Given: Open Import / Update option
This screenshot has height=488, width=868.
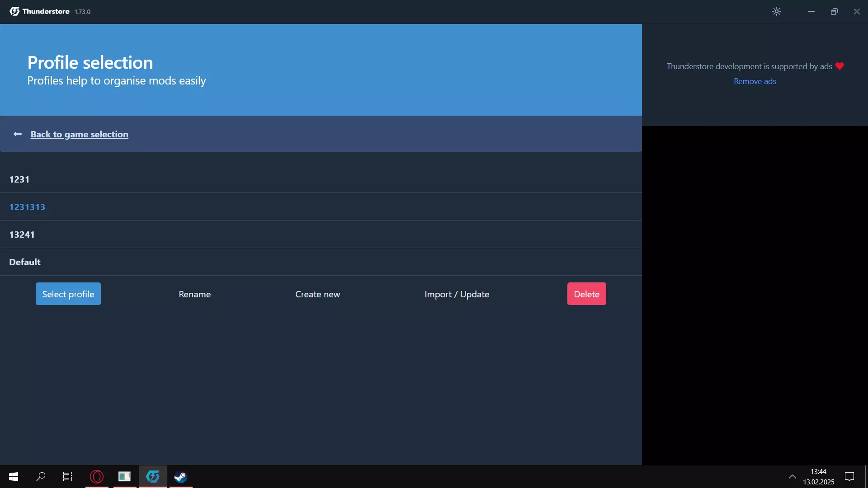Looking at the screenshot, I should coord(457,294).
